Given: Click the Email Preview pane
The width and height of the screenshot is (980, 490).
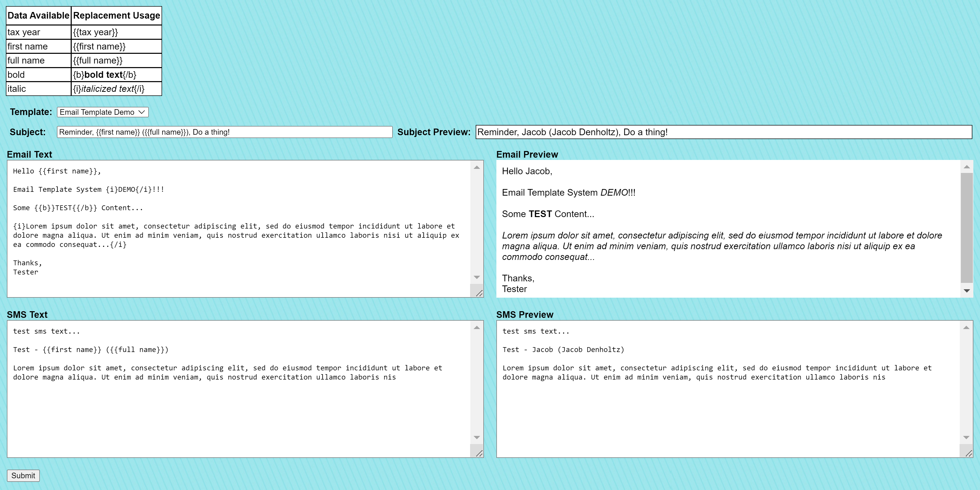Looking at the screenshot, I should click(x=723, y=228).
